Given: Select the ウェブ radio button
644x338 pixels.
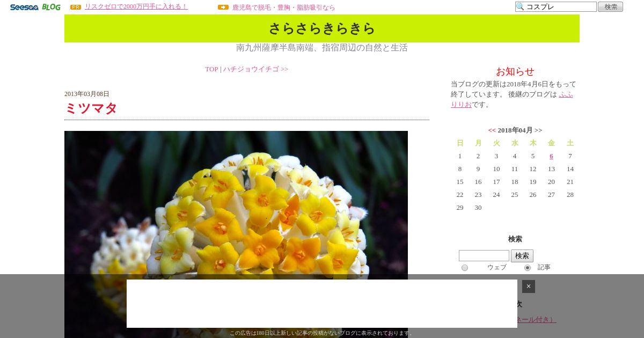Looking at the screenshot, I should tap(465, 268).
